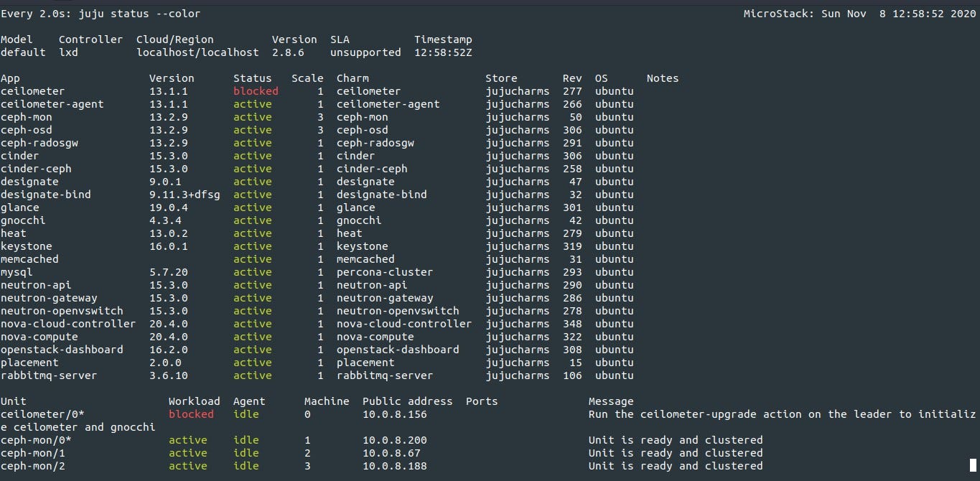
Task: Click version '5.7.20' of mysql
Action: click(169, 272)
